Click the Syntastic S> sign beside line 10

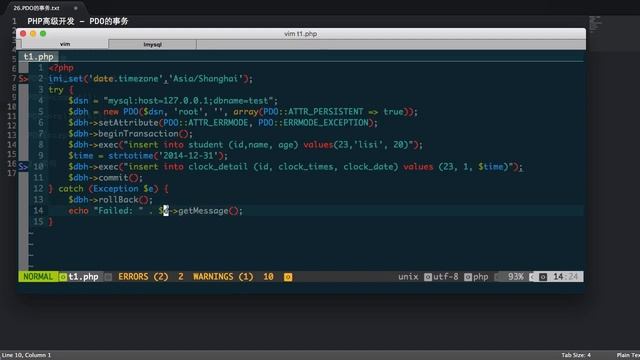coord(23,167)
